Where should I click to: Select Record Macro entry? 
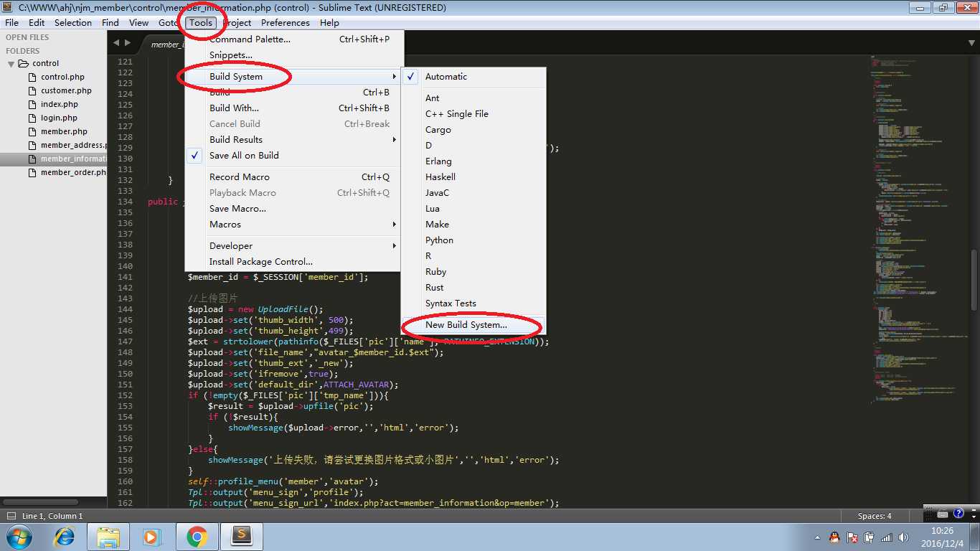point(294,176)
